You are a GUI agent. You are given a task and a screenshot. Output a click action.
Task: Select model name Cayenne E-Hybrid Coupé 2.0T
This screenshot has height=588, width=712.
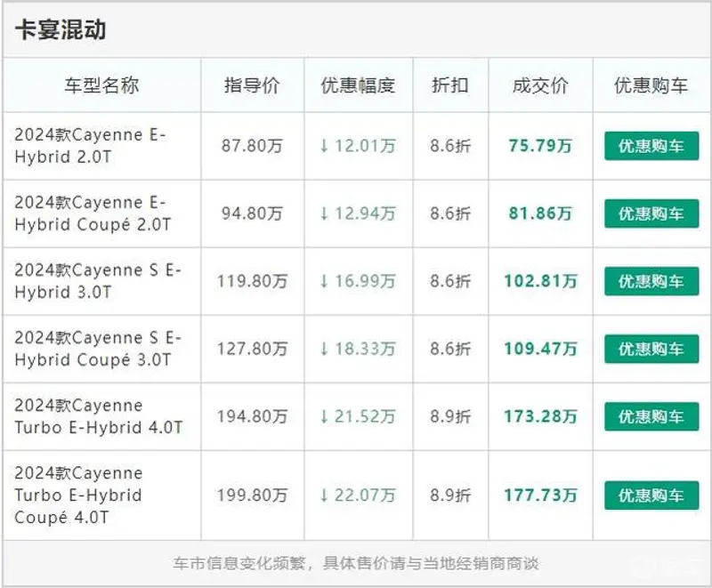click(x=93, y=213)
